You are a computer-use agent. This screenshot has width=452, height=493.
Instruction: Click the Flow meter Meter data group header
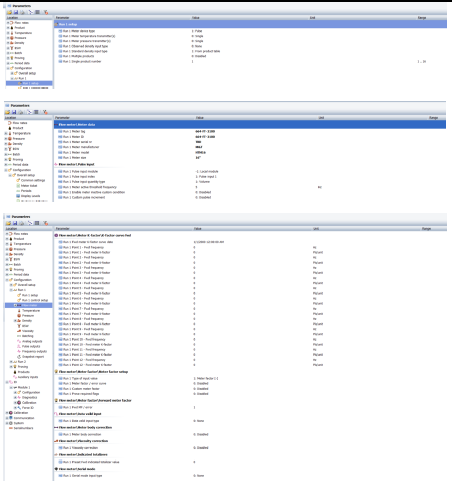[250, 125]
